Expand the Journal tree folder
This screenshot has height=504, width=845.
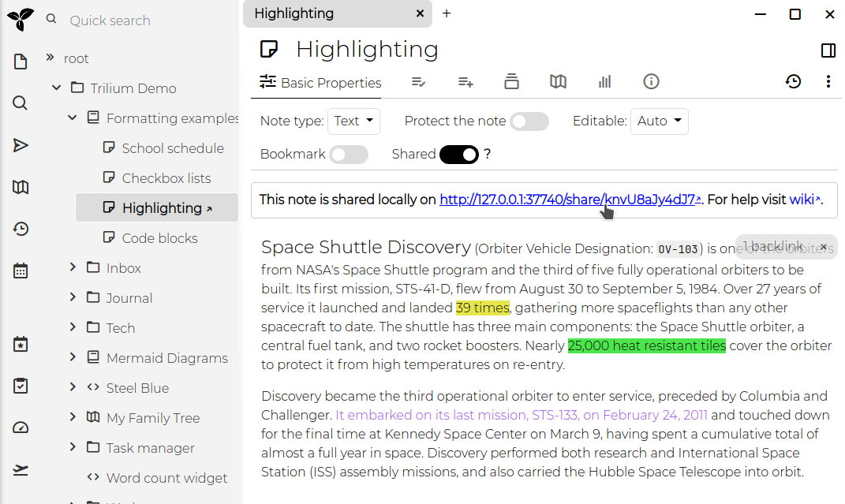point(73,297)
